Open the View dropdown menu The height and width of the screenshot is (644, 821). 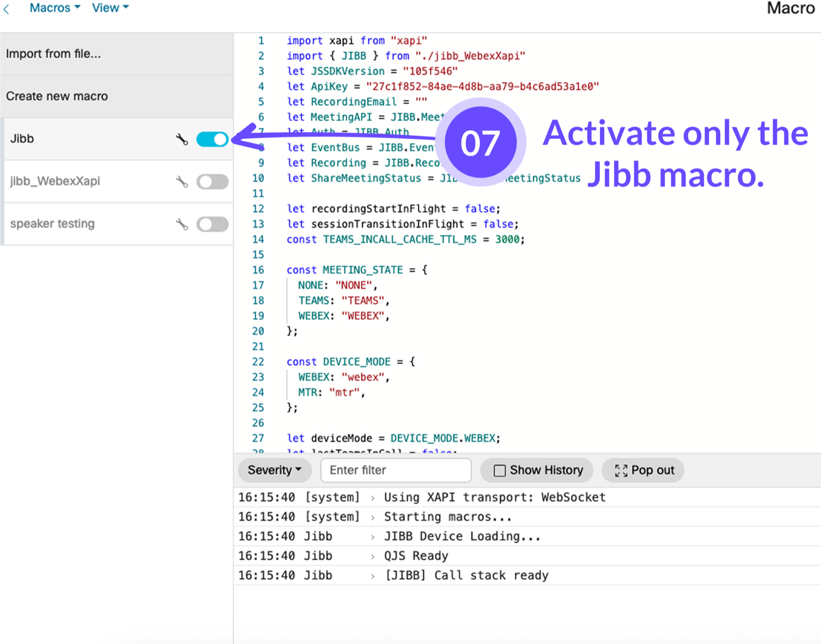coord(110,8)
